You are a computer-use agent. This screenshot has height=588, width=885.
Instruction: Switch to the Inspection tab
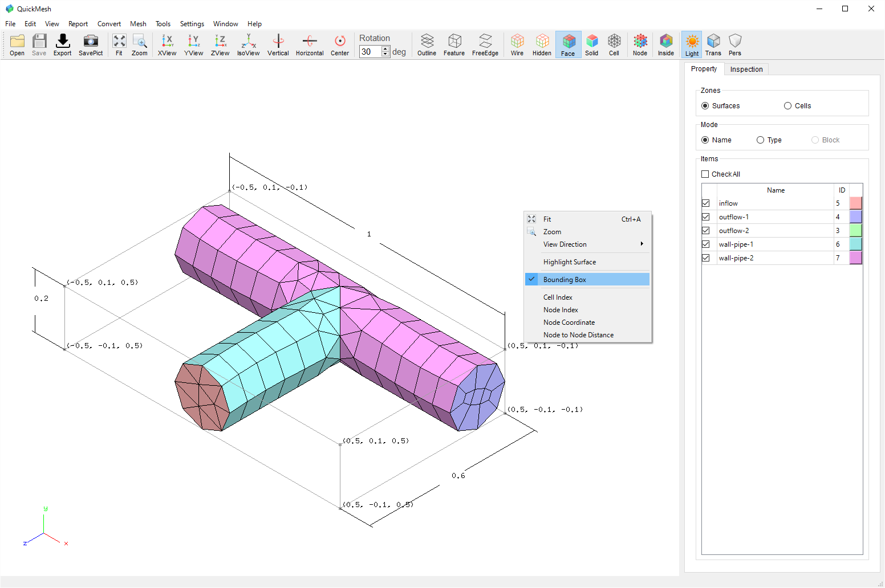(x=746, y=70)
